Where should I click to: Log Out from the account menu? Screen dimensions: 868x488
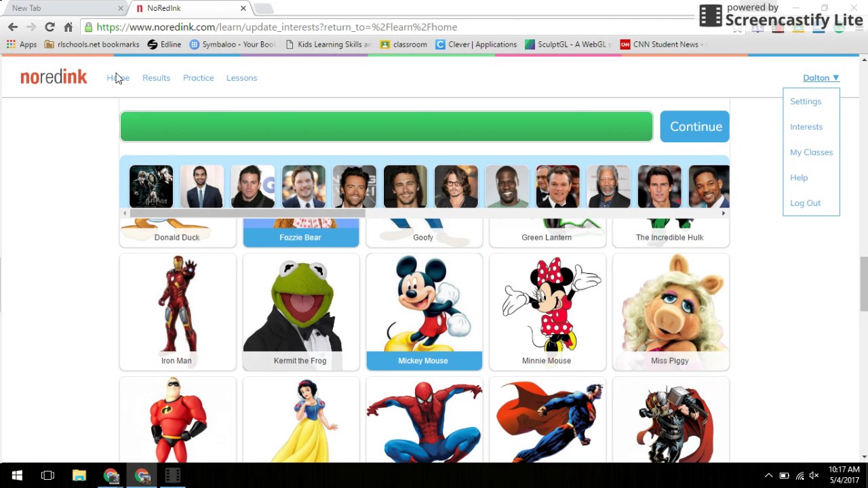point(805,203)
